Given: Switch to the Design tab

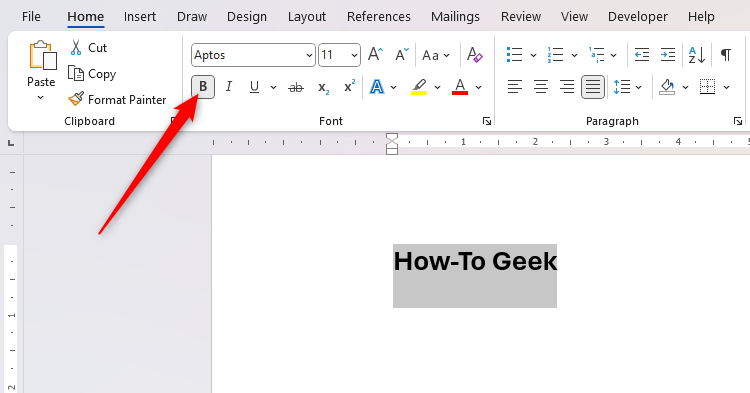Looking at the screenshot, I should [x=247, y=17].
